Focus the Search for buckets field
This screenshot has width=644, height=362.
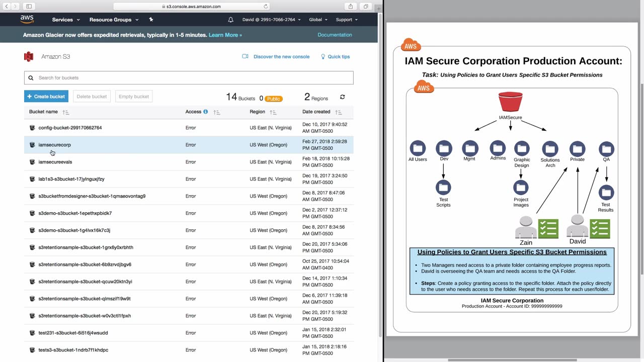click(189, 78)
